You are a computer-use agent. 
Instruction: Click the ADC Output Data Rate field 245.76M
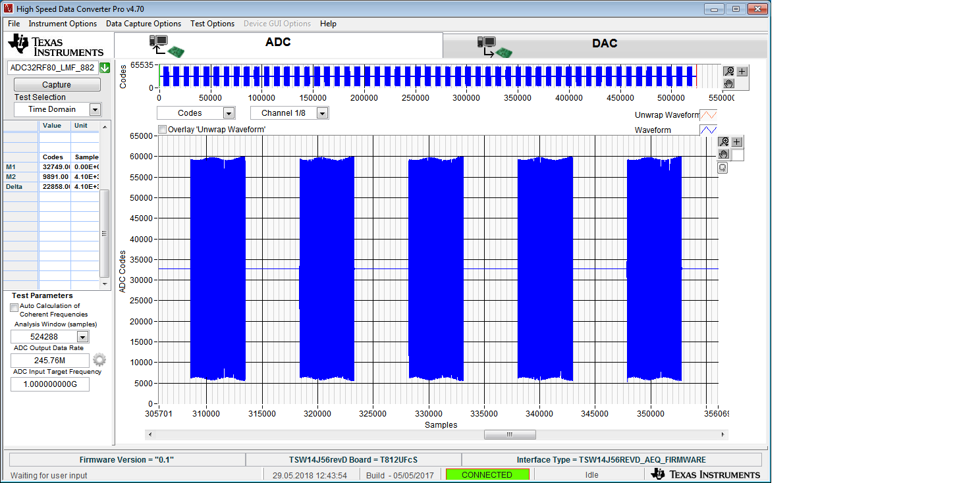(50, 361)
